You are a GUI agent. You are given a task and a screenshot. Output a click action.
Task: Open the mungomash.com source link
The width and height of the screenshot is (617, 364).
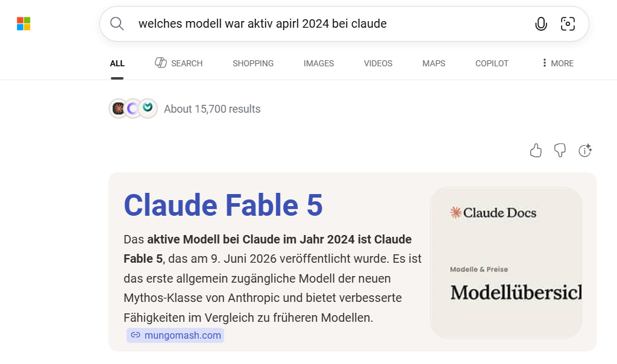(175, 335)
